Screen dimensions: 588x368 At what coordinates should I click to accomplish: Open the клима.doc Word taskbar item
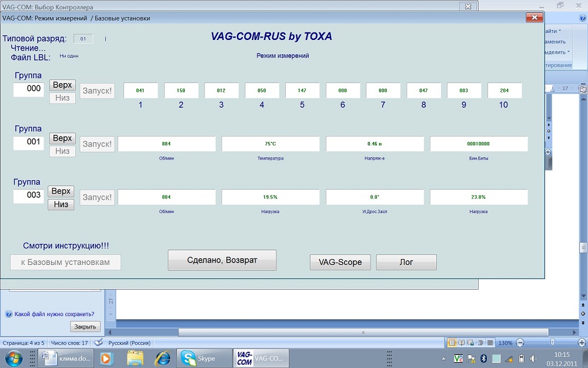(66, 358)
